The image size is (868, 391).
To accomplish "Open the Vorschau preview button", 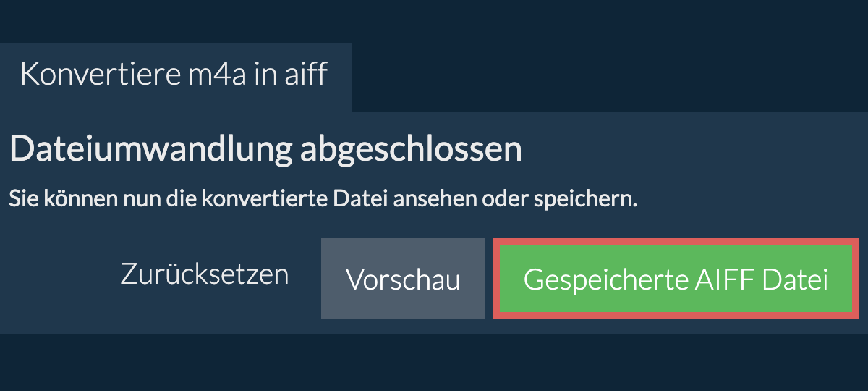I will 403,279.
